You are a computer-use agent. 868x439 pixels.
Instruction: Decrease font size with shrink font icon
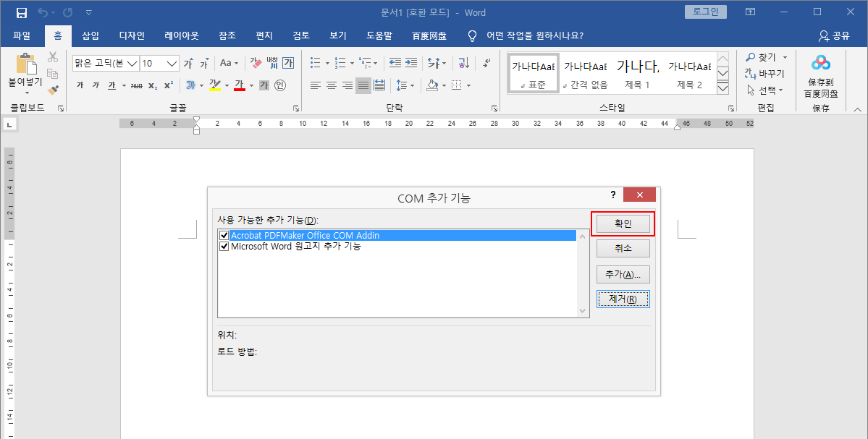[x=204, y=63]
